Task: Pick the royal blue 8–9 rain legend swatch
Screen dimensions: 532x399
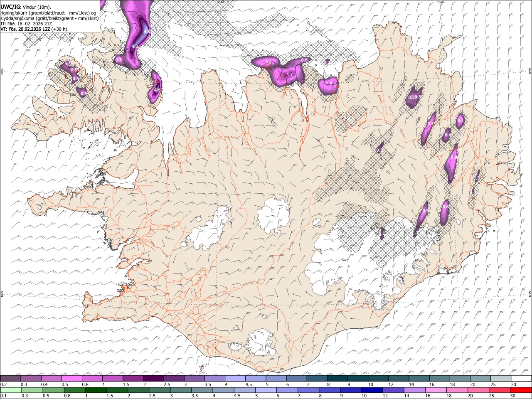Action: pos(329,390)
